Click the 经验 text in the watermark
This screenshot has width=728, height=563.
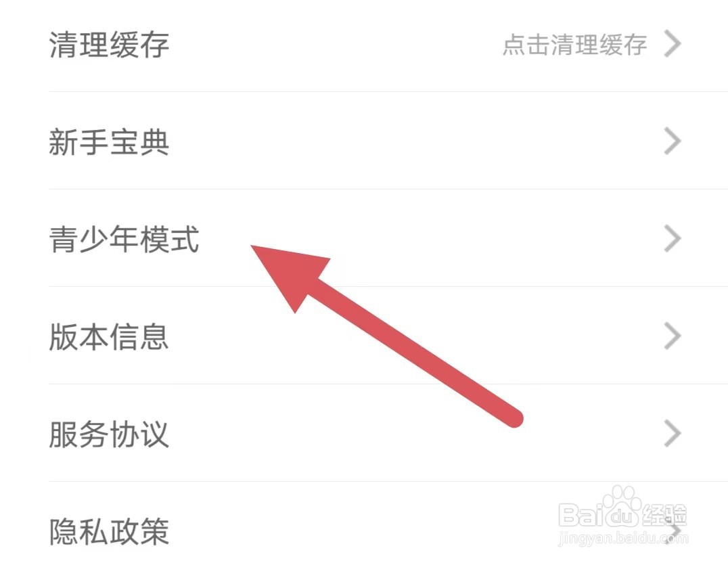[x=664, y=515]
